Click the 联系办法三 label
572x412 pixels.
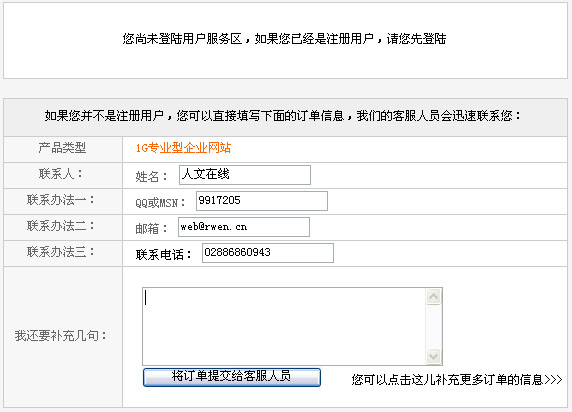click(61, 252)
